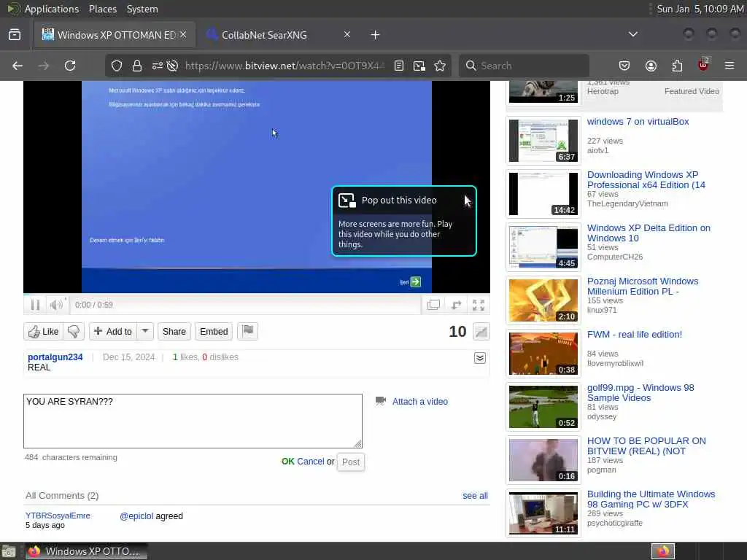Click the show desktop icon in taskbar

pos(9,552)
